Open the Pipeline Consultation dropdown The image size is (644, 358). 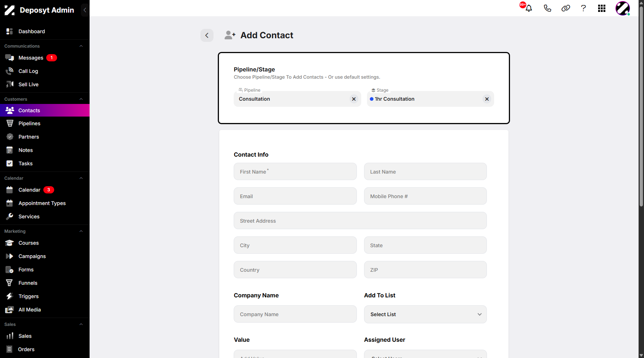pos(297,99)
